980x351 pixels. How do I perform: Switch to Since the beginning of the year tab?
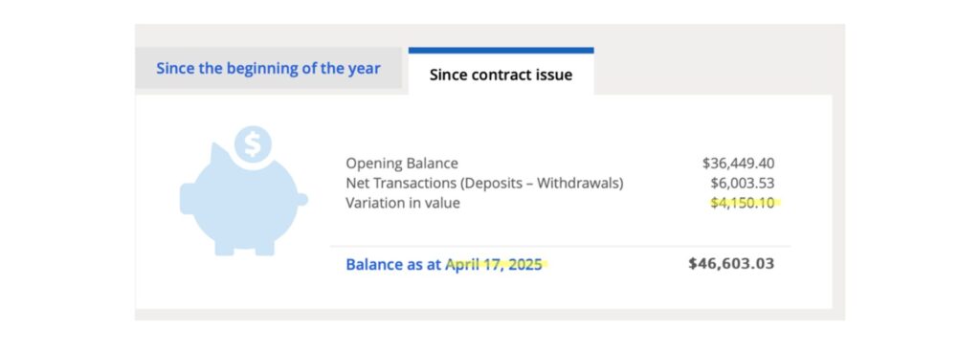268,68
